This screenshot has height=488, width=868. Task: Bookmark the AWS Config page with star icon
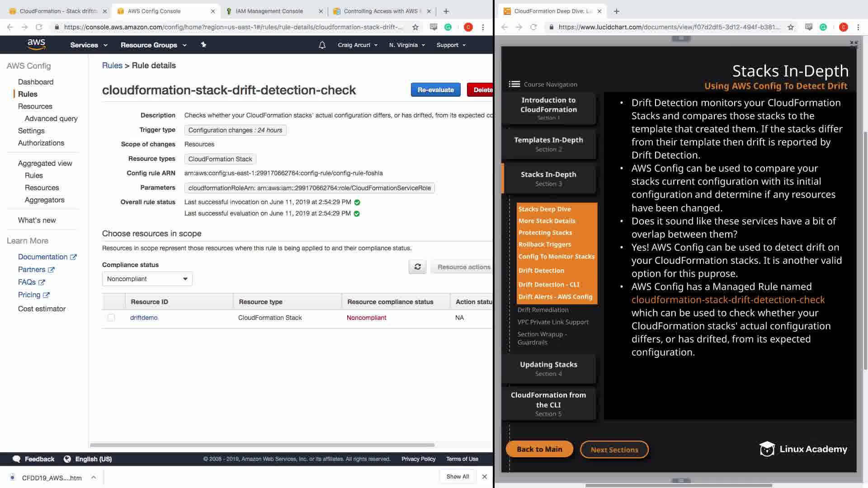[x=415, y=27]
